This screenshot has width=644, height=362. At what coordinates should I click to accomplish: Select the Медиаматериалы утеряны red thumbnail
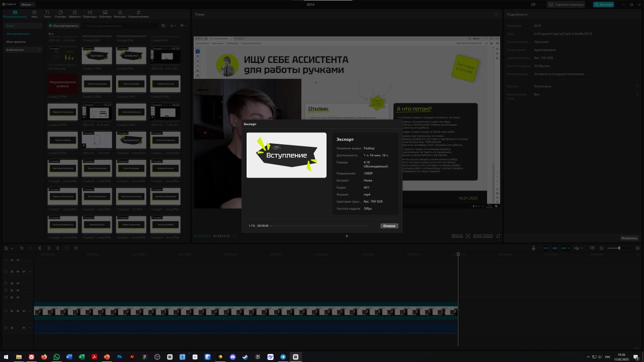pyautogui.click(x=63, y=83)
